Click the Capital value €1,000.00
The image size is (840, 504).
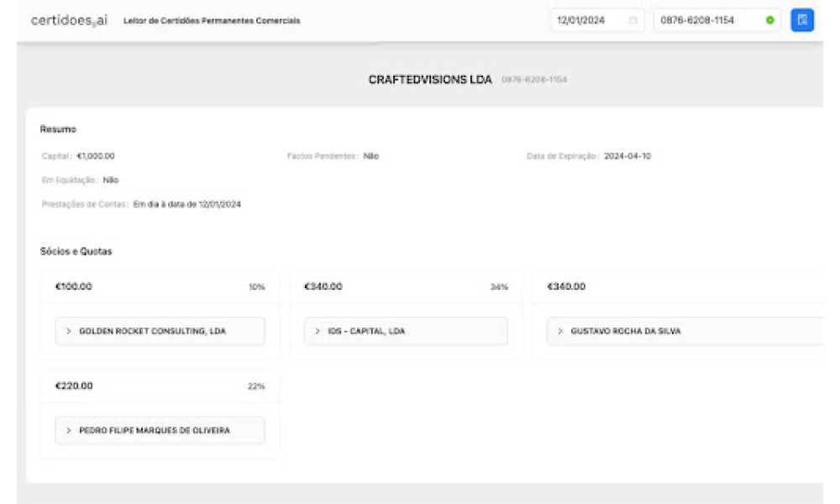(96, 156)
